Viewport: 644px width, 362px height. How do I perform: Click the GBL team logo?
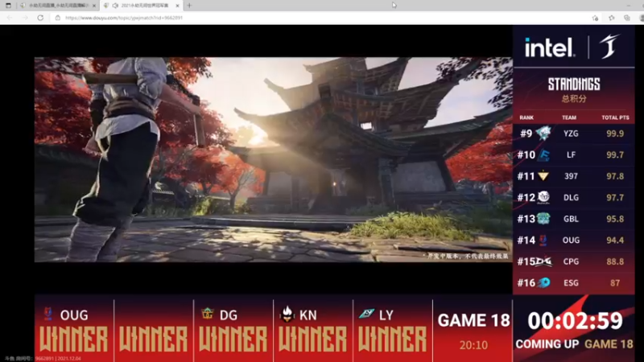543,218
